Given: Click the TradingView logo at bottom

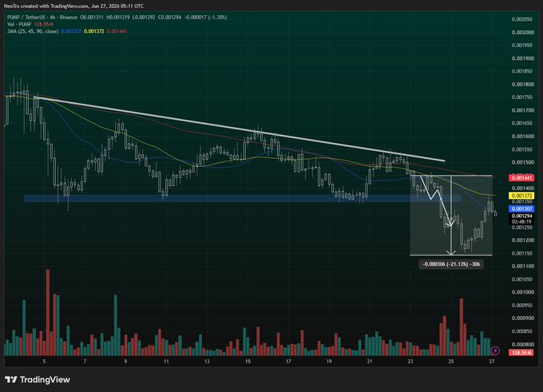Looking at the screenshot, I should coord(38,379).
